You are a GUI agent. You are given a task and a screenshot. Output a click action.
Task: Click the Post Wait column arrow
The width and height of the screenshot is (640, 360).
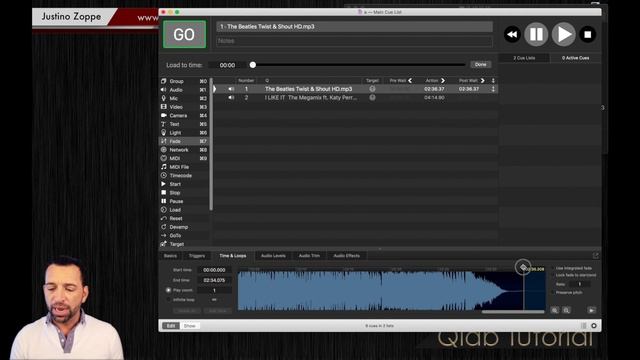coord(482,80)
